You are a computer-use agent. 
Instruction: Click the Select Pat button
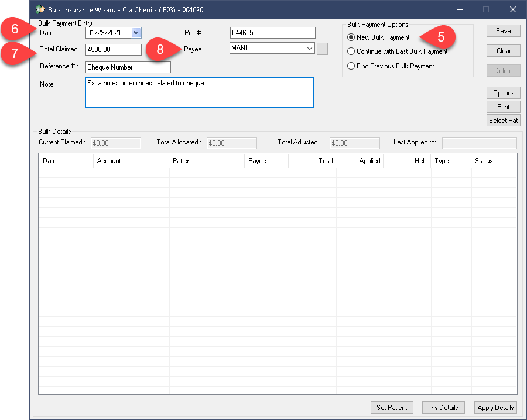[x=503, y=120]
